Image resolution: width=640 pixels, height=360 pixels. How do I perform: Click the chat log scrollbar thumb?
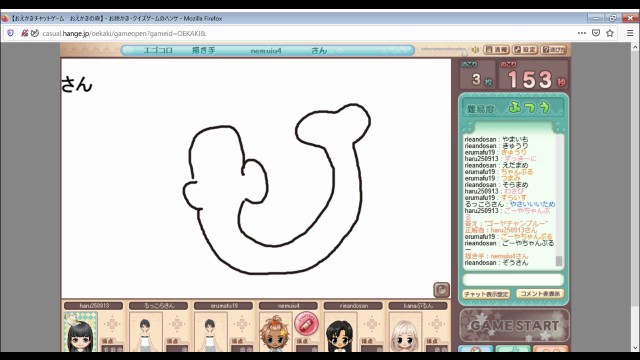click(x=559, y=261)
